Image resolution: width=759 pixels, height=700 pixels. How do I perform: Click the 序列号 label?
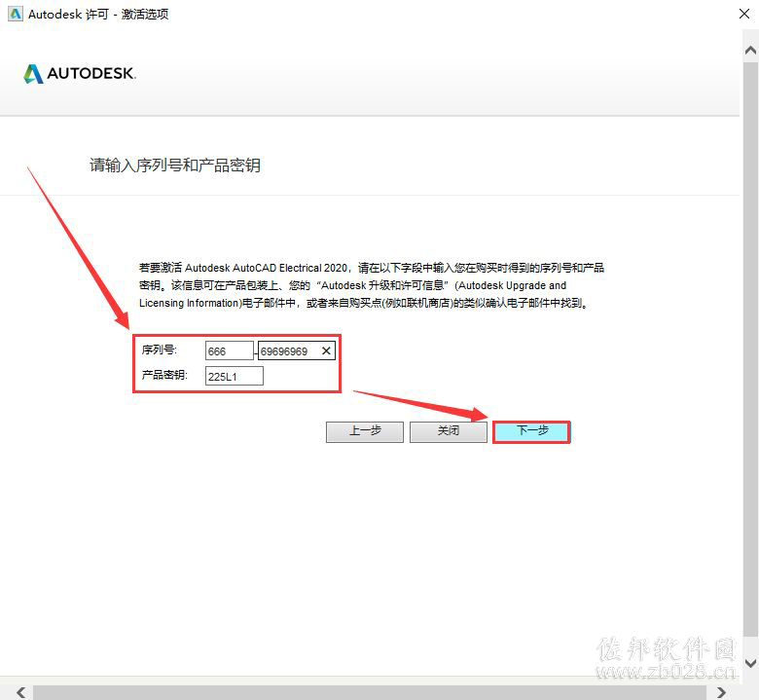160,350
